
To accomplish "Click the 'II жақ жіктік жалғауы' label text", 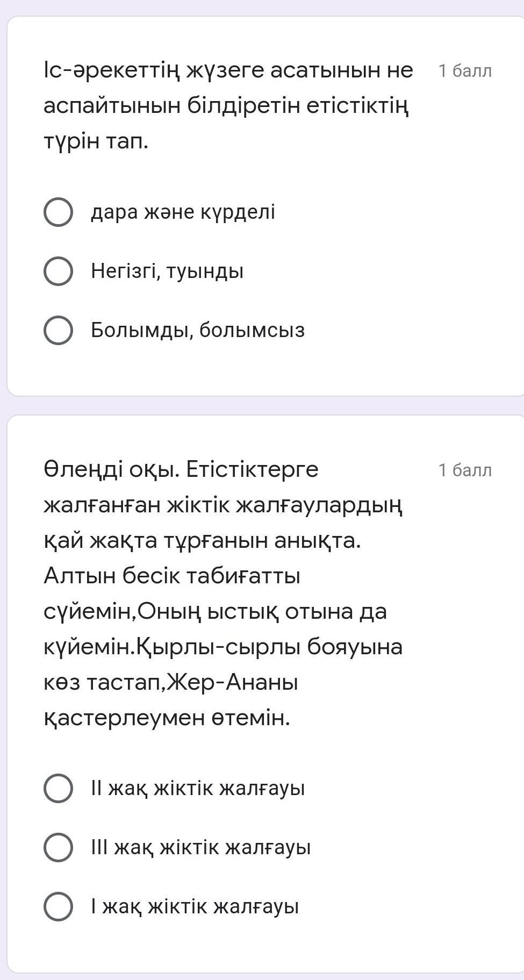I will [x=198, y=789].
